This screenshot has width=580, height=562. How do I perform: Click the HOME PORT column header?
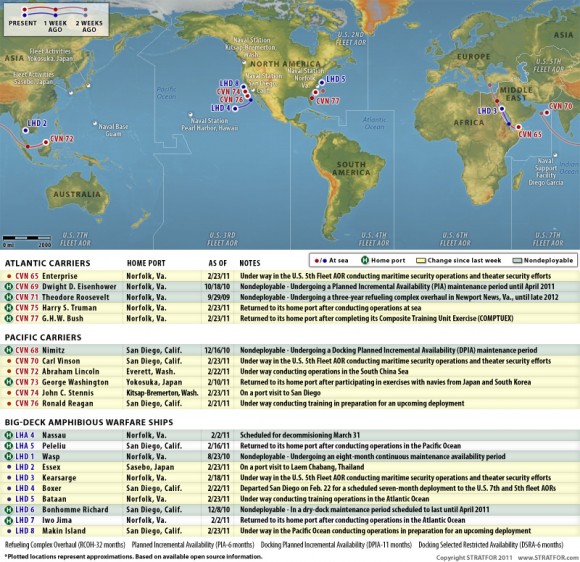point(146,263)
